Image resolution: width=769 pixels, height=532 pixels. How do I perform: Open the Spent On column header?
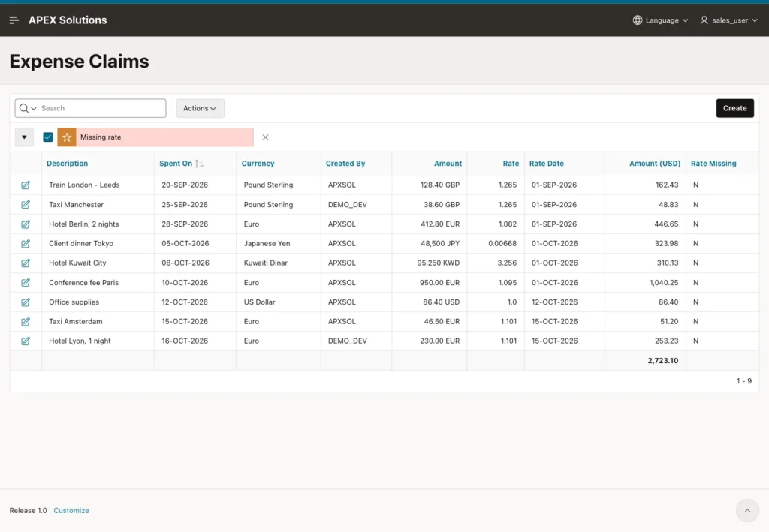click(x=176, y=164)
